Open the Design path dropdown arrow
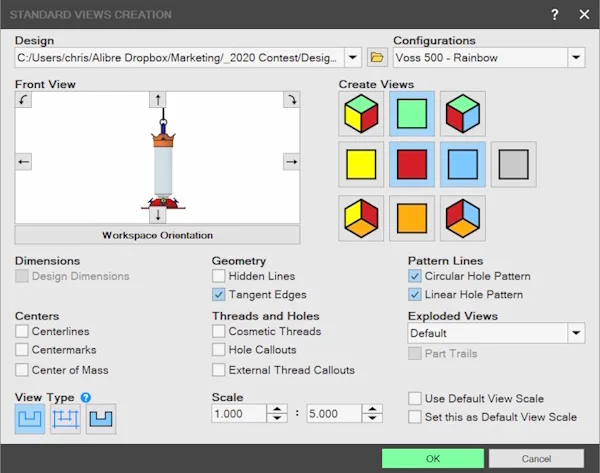Screen dimensions: 600x473 click(353, 58)
